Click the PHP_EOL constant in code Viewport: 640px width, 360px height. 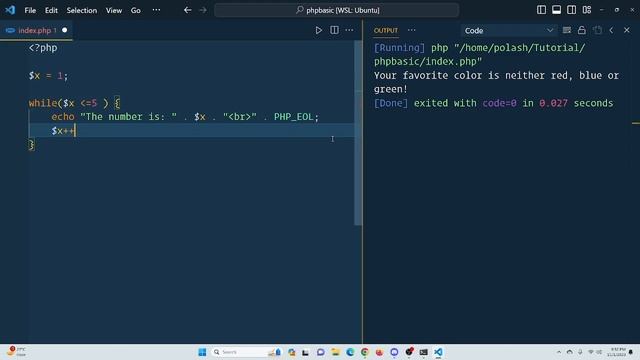[x=293, y=117]
